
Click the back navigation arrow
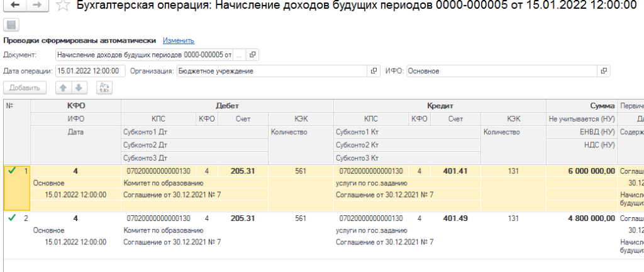click(16, 6)
